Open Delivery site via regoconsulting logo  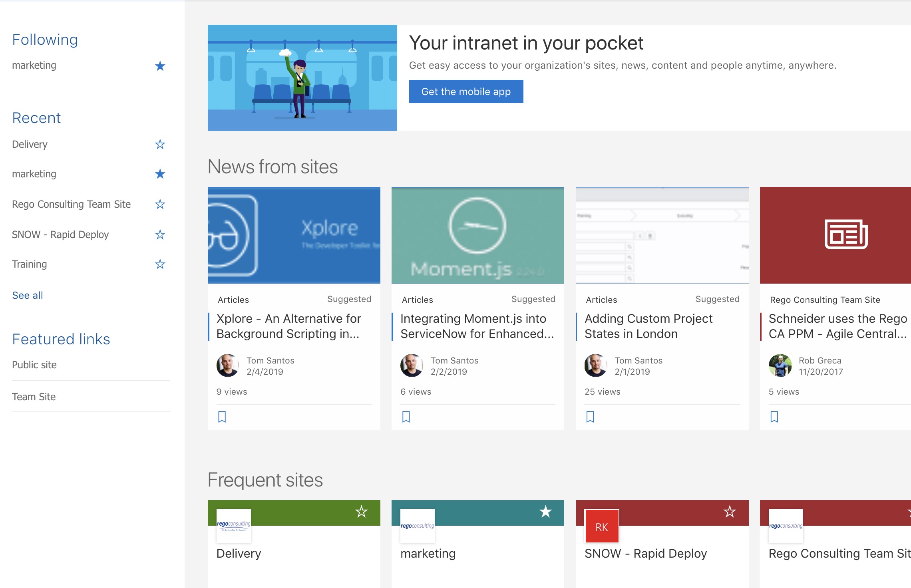pyautogui.click(x=234, y=526)
